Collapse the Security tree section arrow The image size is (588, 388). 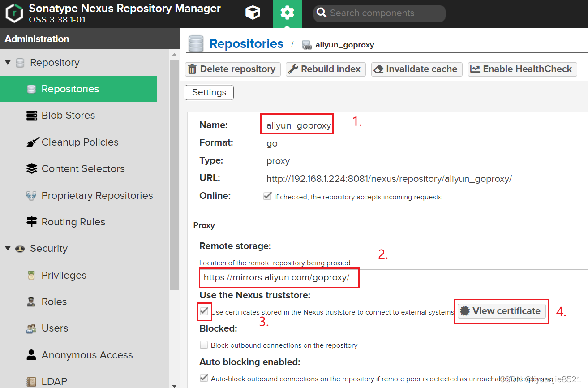tap(8, 248)
